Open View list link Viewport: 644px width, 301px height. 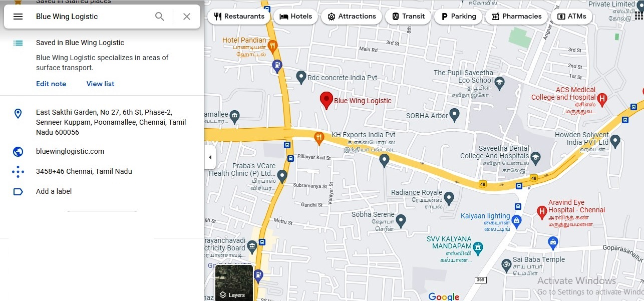100,84
